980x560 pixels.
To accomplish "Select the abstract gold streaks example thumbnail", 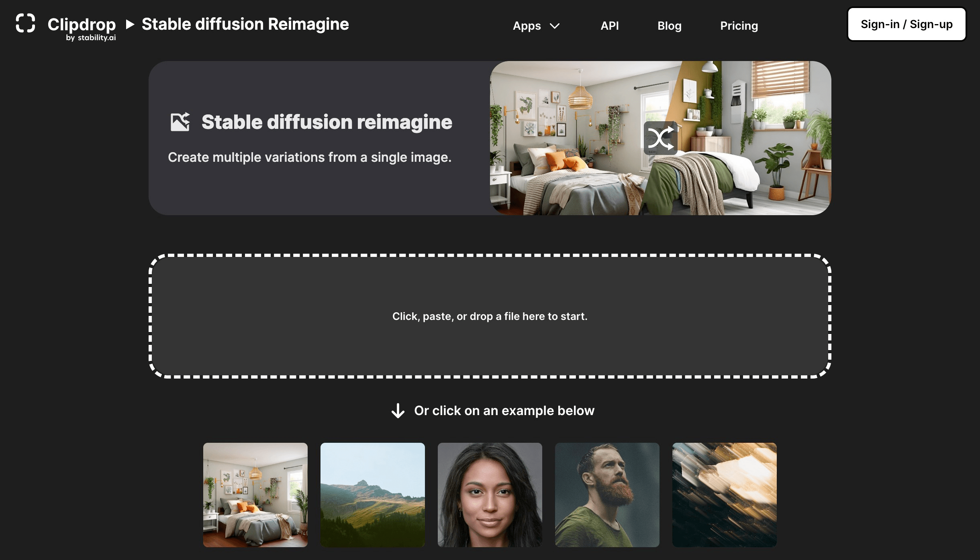I will tap(725, 495).
